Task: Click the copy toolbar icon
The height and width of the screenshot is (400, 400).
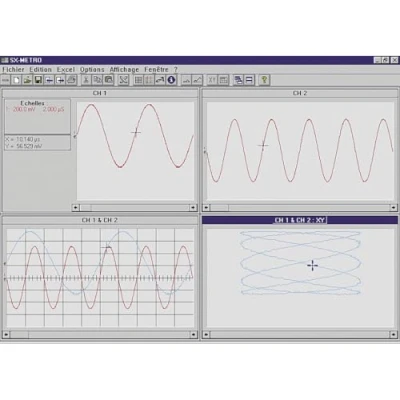Action: [x=97, y=80]
